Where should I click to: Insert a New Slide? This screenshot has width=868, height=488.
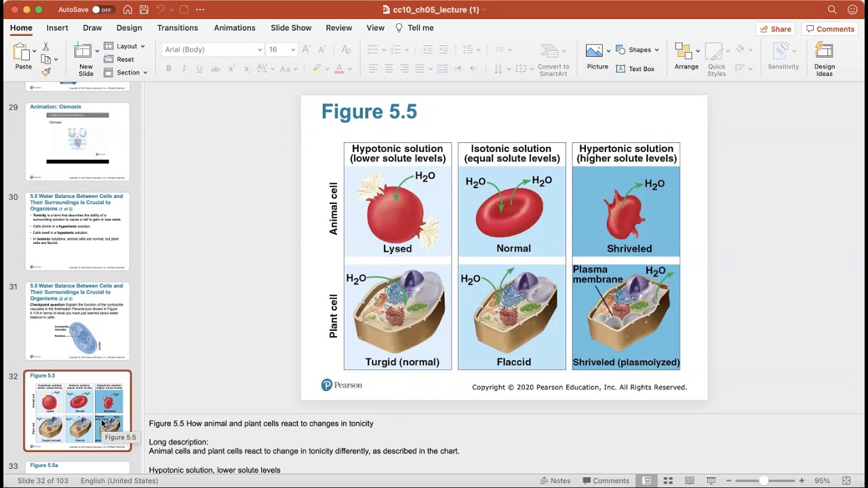tap(85, 60)
